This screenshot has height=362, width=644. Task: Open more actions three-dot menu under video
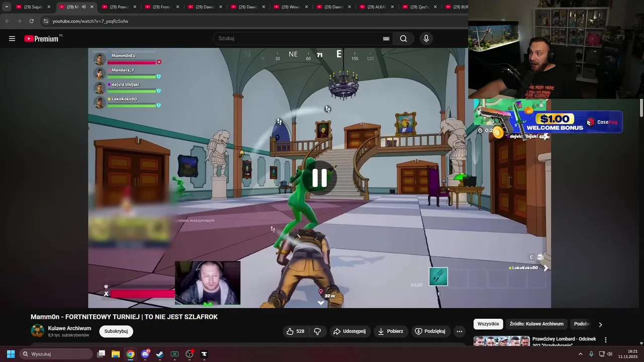459,331
